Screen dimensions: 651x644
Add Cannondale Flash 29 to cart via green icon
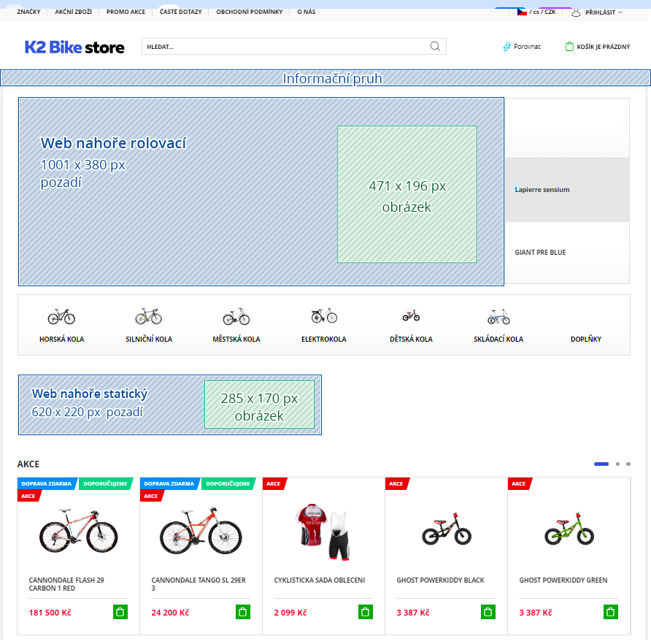(x=120, y=612)
